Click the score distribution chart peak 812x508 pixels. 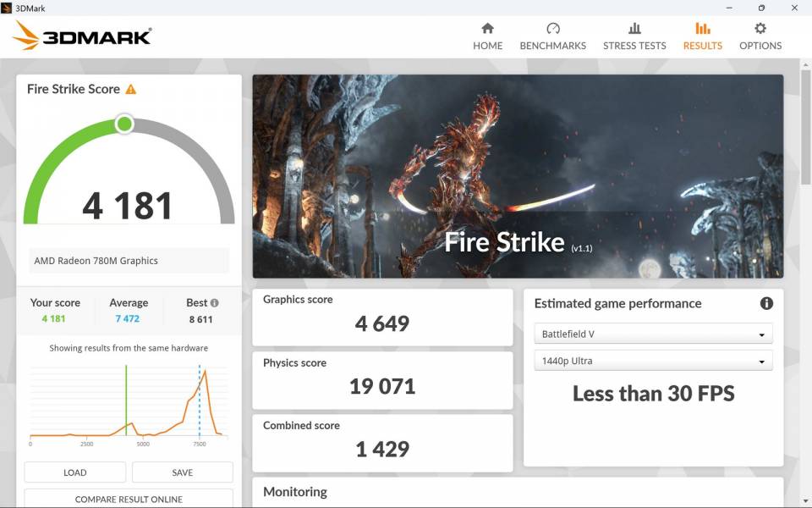click(x=205, y=373)
